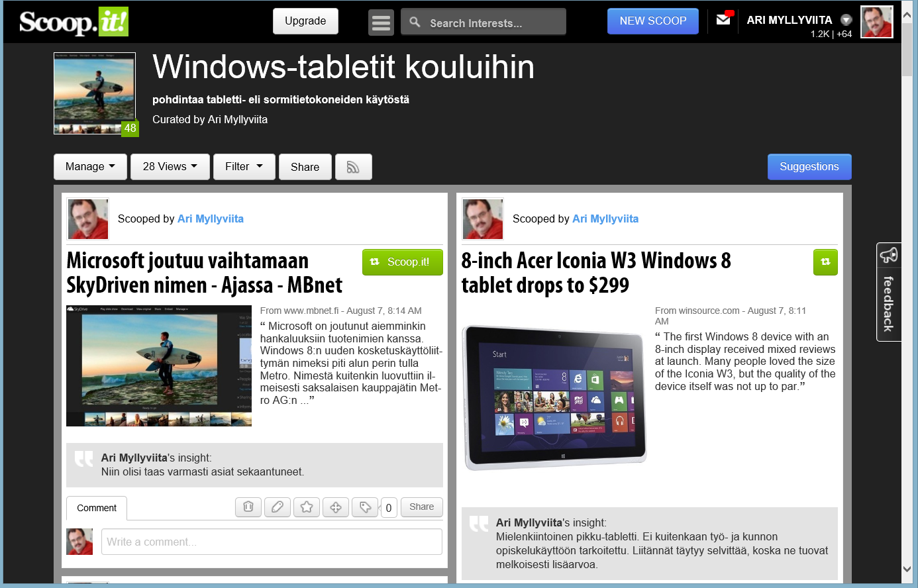Image resolution: width=918 pixels, height=588 pixels.
Task: Click From www.mbnet.fi source text
Action: (x=299, y=311)
